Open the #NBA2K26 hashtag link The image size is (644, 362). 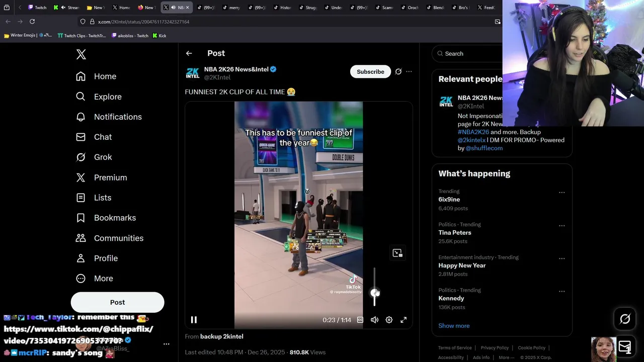473,132
